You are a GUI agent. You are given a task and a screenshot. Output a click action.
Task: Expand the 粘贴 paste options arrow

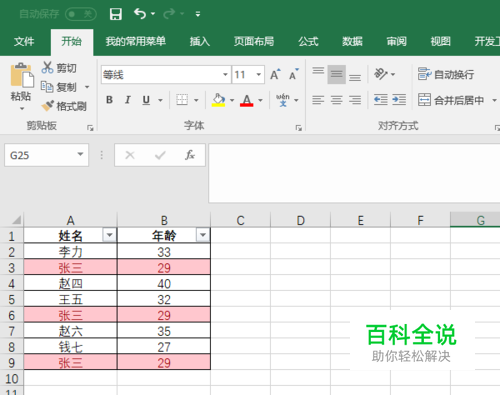(x=22, y=109)
